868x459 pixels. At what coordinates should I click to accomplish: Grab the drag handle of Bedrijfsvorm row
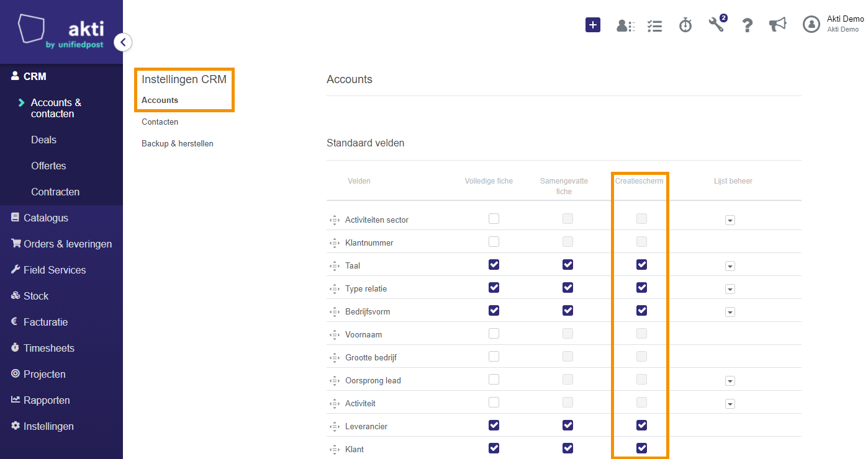[334, 312]
